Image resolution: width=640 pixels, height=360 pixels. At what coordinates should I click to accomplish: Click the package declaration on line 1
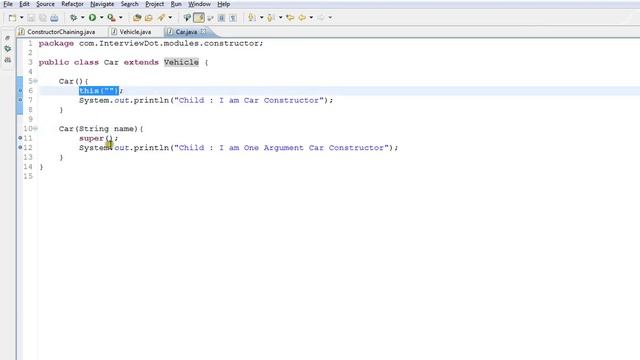tap(151, 43)
